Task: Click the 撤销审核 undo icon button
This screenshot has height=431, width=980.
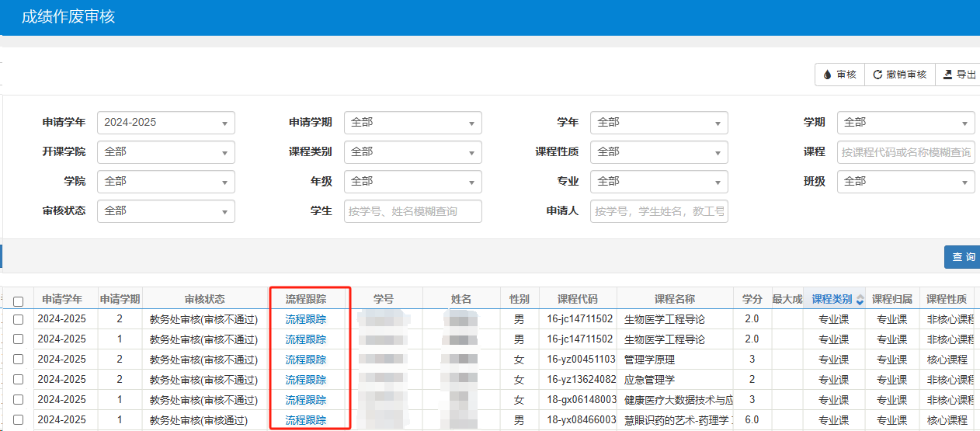Action: tap(899, 75)
